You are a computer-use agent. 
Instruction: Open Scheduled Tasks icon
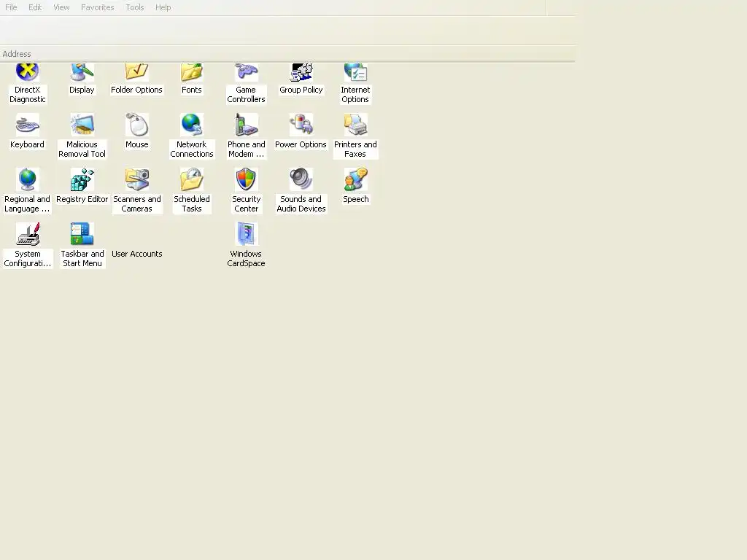pyautogui.click(x=192, y=179)
